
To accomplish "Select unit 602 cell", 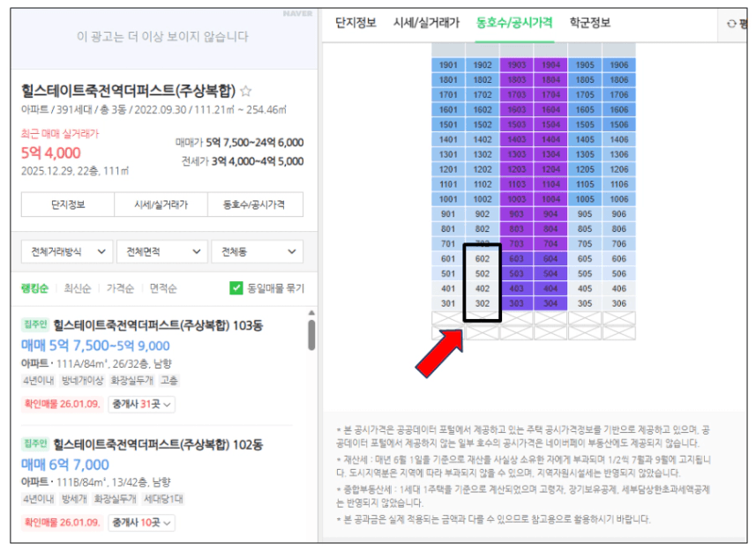I will tap(483, 258).
